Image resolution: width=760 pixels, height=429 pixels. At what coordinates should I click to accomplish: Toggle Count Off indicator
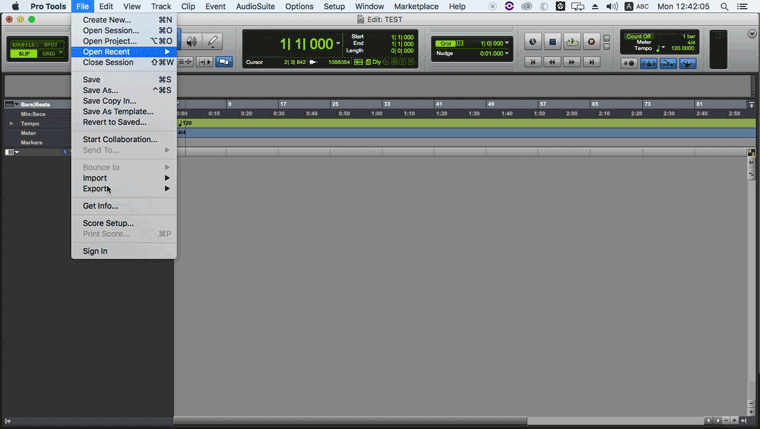(x=638, y=36)
